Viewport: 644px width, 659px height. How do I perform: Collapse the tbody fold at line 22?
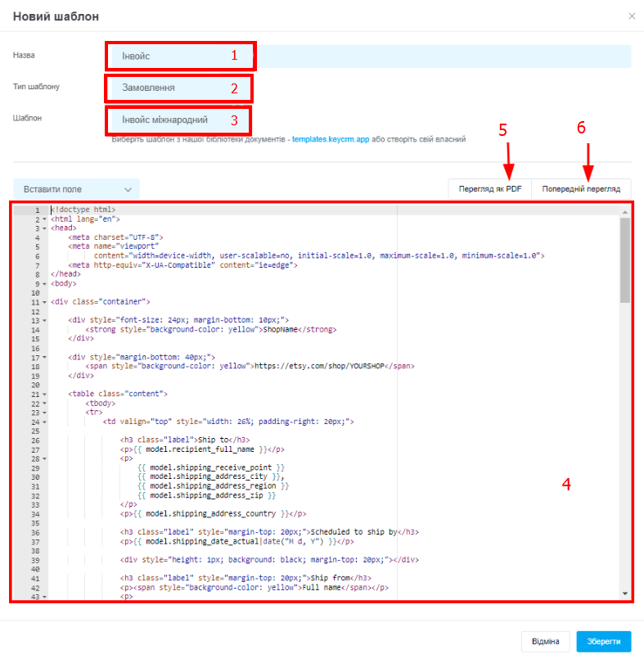coord(44,404)
